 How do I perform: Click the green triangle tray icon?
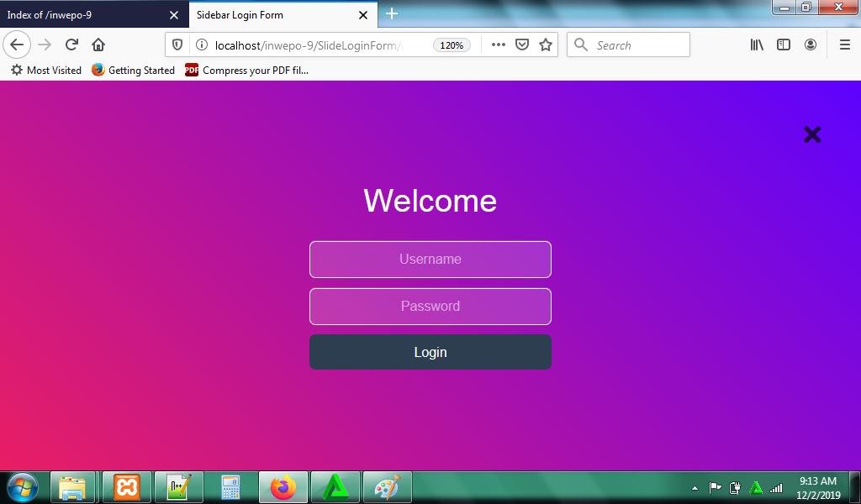pyautogui.click(x=756, y=487)
